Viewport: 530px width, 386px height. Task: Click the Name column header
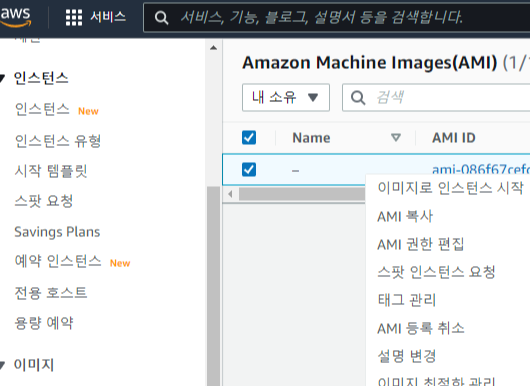coord(311,138)
